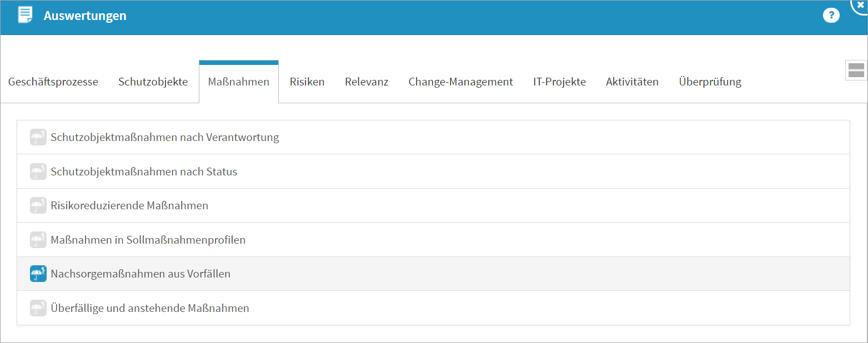Click the icon next to Risikoreduzierende Maßnahmen

pos(38,205)
